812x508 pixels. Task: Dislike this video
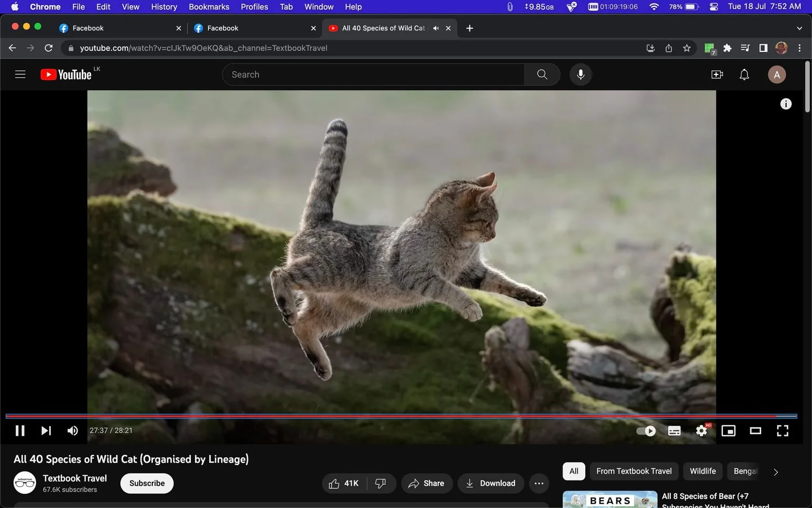[x=381, y=483]
